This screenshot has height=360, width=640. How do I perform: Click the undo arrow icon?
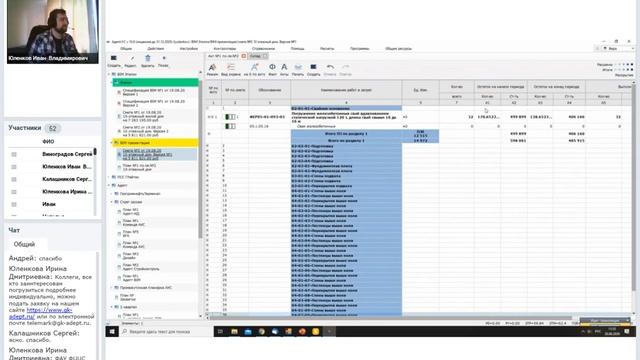pos(330,67)
